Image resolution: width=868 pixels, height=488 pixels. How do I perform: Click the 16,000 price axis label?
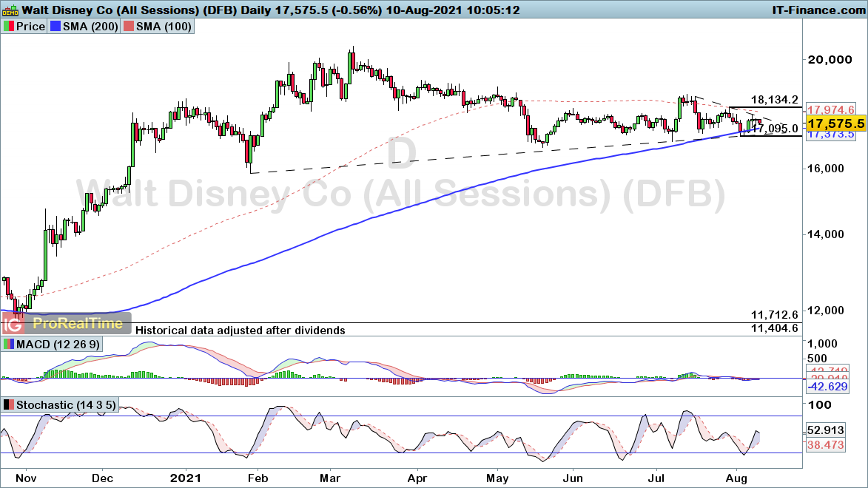(x=826, y=169)
